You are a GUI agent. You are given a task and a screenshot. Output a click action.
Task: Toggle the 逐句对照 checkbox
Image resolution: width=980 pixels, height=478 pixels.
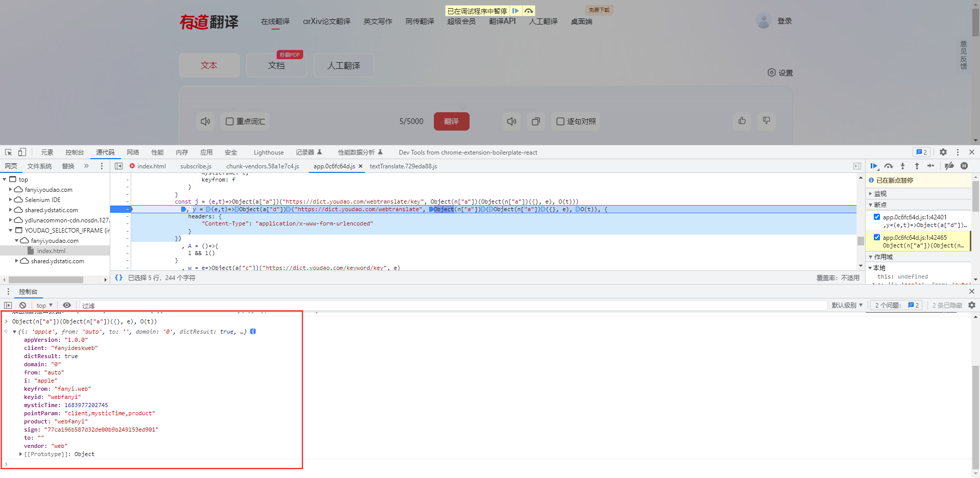[560, 121]
